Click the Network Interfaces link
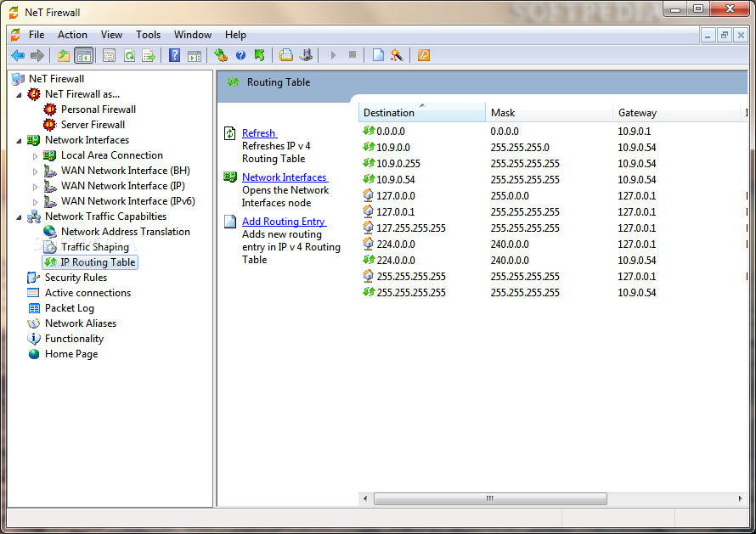Screen dimensions: 756x534 click(x=285, y=177)
